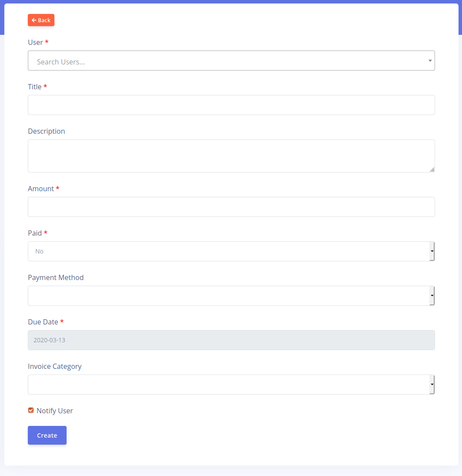Click the Invoice Category select arrow

(432, 385)
